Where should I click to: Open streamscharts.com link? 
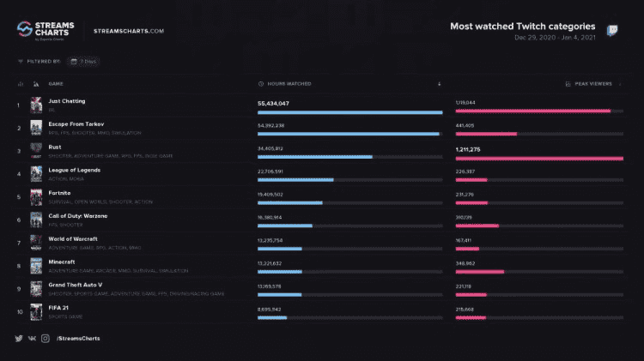click(129, 31)
